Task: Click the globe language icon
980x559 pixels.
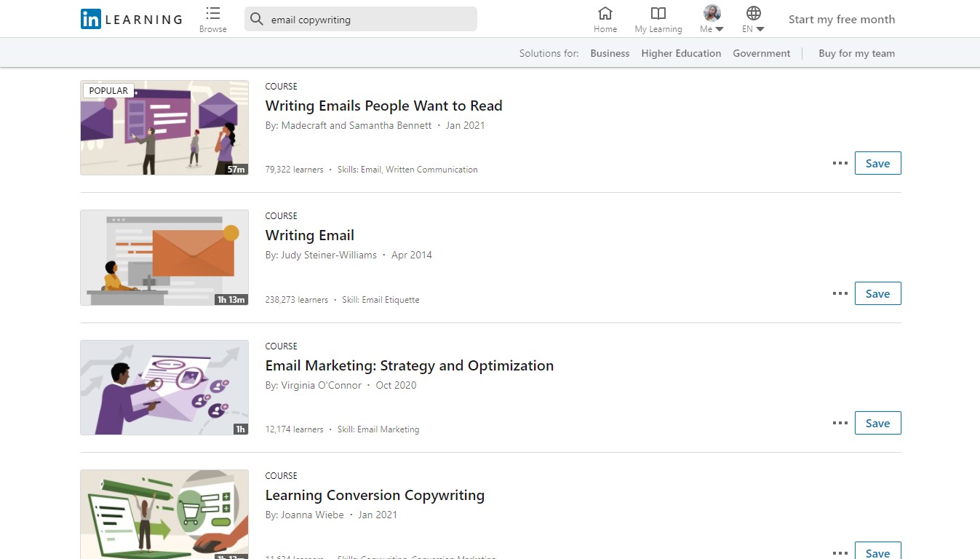Action: click(x=753, y=13)
